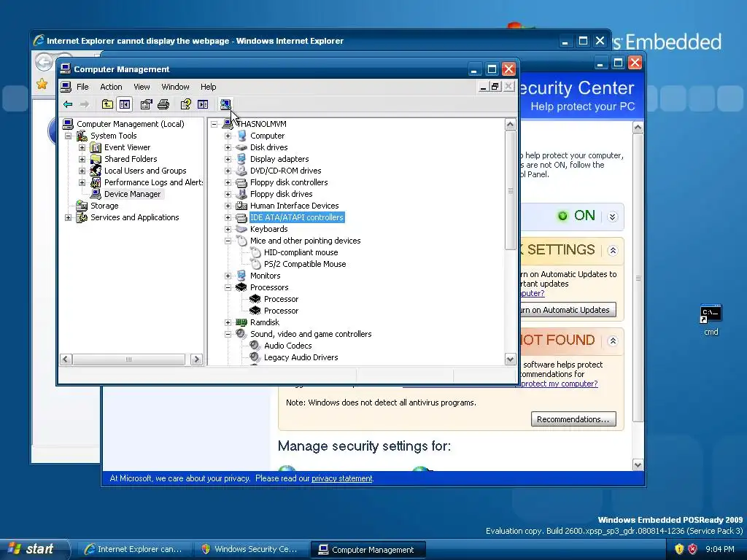747x560 pixels.
Task: Collapse the THASNOLMVM root node
Action: tap(214, 124)
